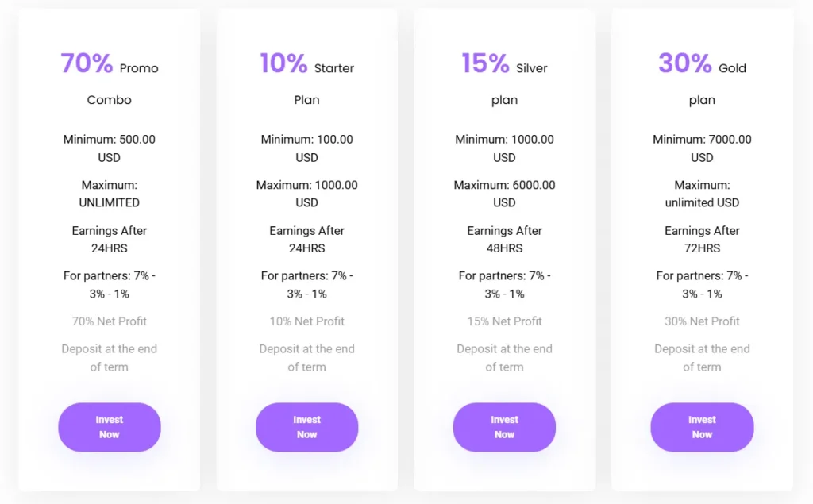Image resolution: width=813 pixels, height=504 pixels.
Task: Click the Maximum: UNLIMITED text in Promo card
Action: (x=110, y=194)
